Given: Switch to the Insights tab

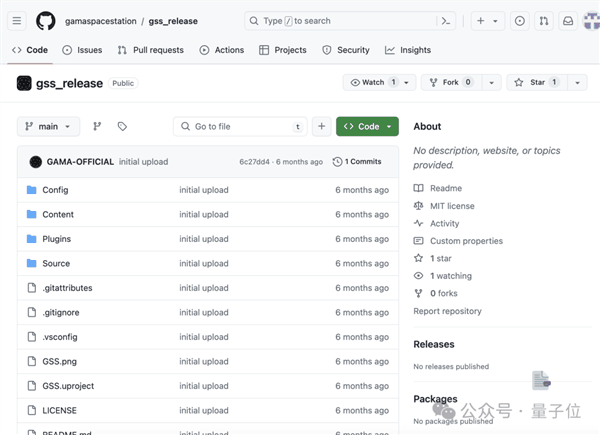Looking at the screenshot, I should (408, 50).
